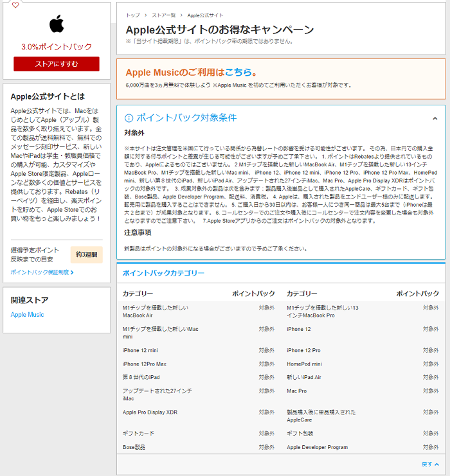Select the iPhone 12Pro Max category row
This screenshot has height=476, width=450.
[199, 364]
